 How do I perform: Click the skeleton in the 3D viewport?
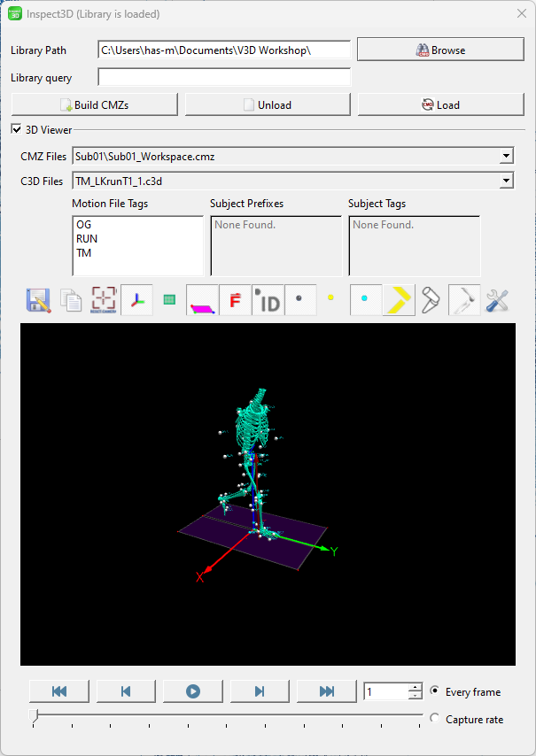click(252, 463)
